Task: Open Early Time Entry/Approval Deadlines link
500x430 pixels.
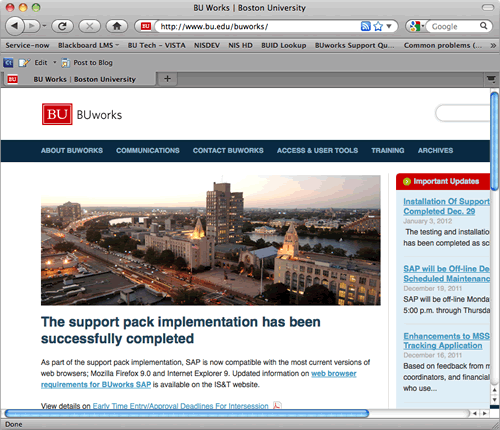Action: coord(180,406)
